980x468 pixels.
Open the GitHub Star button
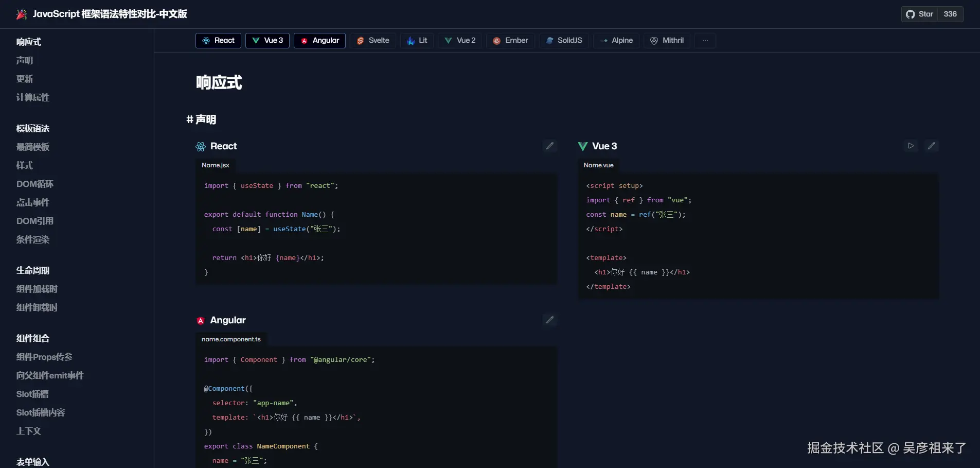[x=919, y=14]
